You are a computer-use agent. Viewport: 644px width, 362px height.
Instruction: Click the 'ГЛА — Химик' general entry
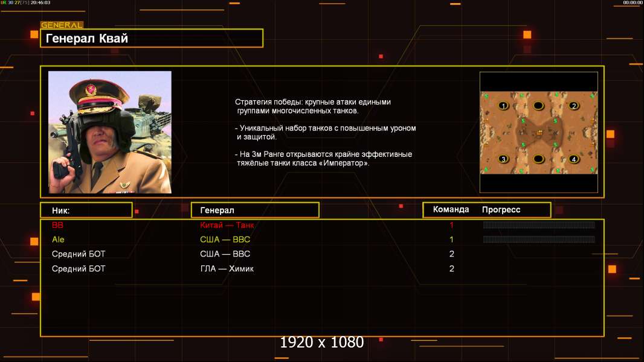pyautogui.click(x=227, y=268)
